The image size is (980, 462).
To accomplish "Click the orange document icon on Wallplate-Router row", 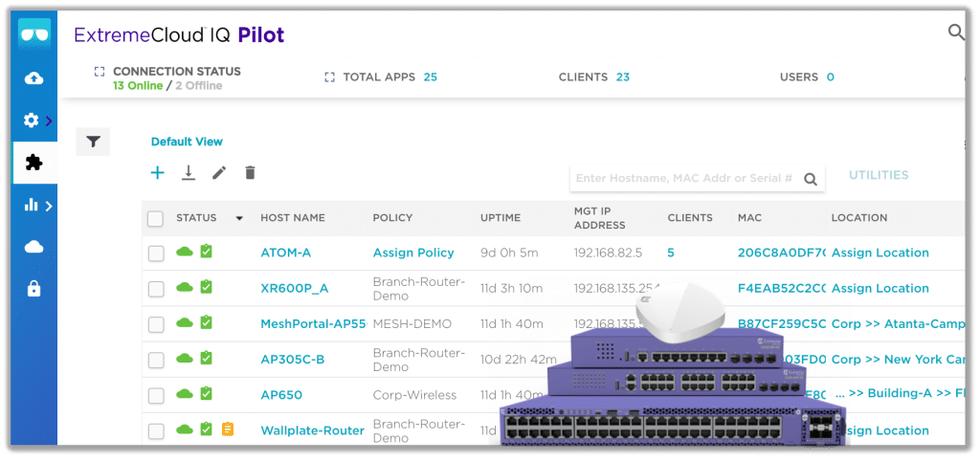I will pyautogui.click(x=228, y=429).
